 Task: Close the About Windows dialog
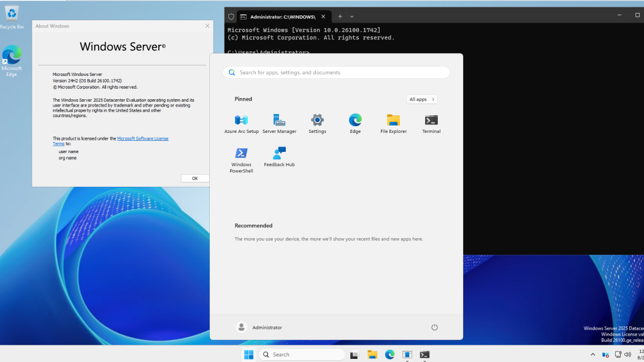(x=207, y=26)
